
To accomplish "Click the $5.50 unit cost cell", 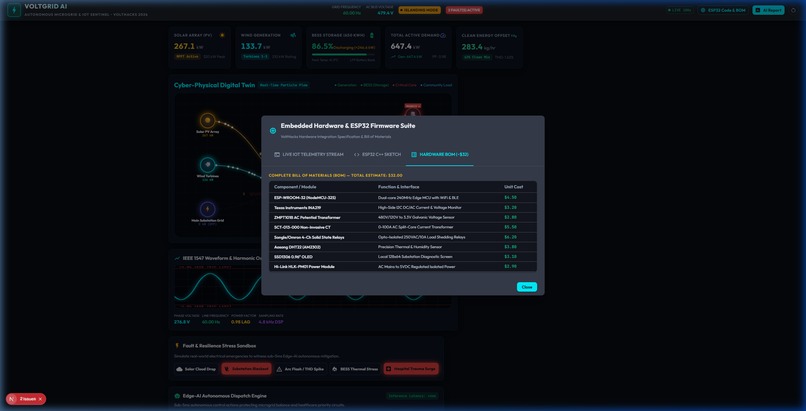I will point(510,227).
